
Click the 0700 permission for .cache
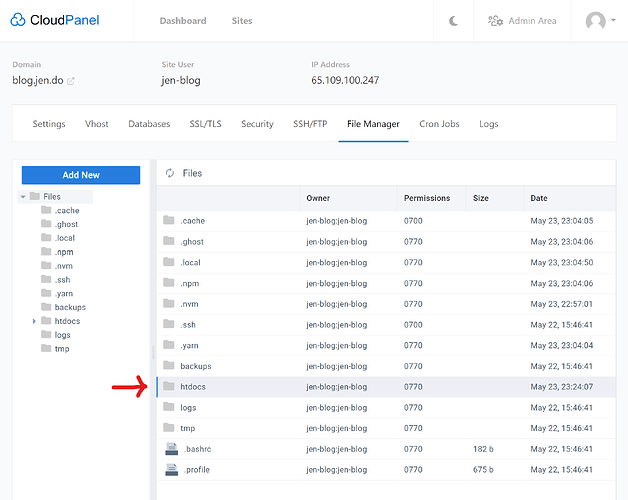pos(413,220)
